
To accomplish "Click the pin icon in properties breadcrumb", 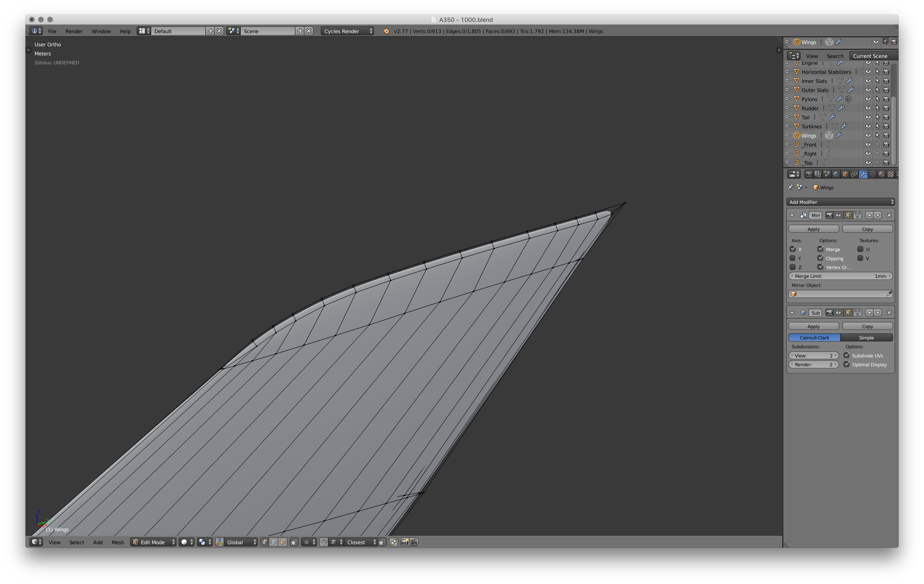I will tap(791, 187).
